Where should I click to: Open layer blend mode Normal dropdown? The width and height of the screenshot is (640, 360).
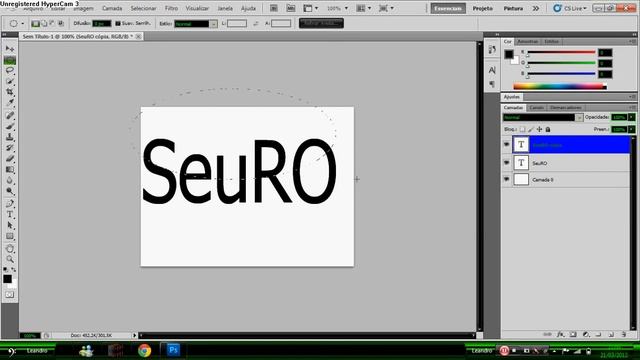[542, 118]
